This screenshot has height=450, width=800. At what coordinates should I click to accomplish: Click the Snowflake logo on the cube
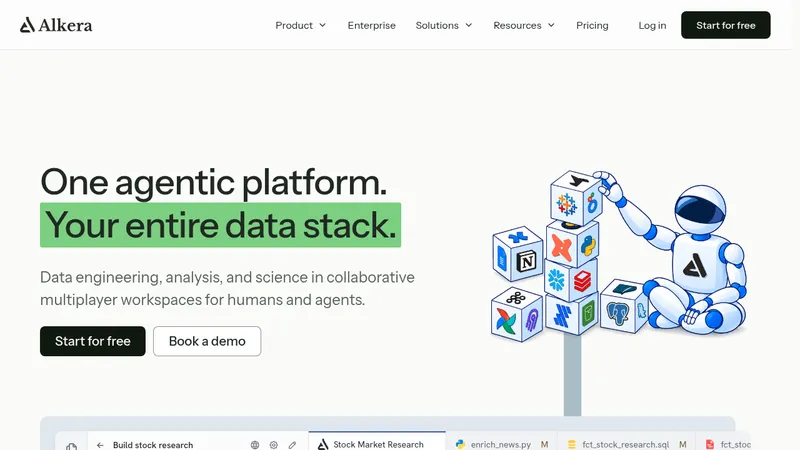click(x=556, y=280)
